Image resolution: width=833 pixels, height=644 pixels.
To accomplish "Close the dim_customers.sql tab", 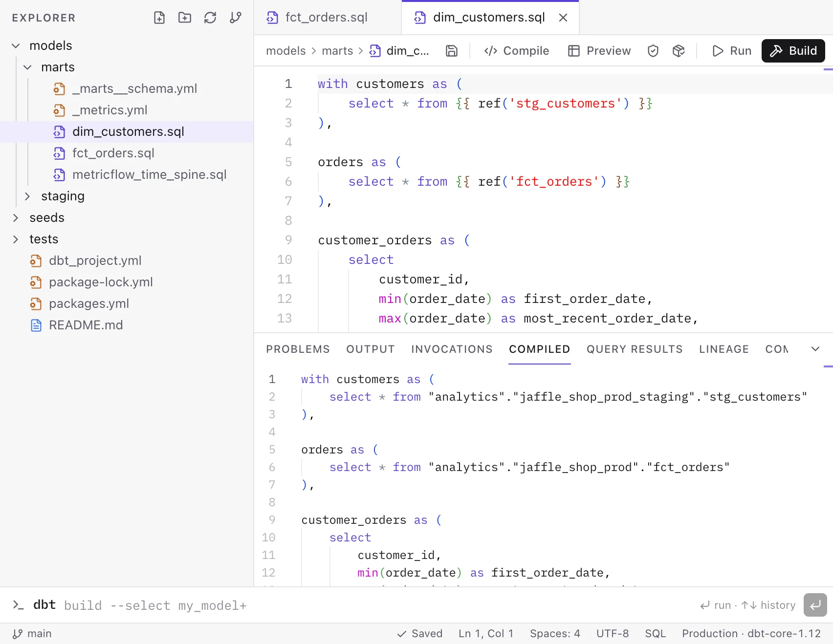I will (x=563, y=18).
